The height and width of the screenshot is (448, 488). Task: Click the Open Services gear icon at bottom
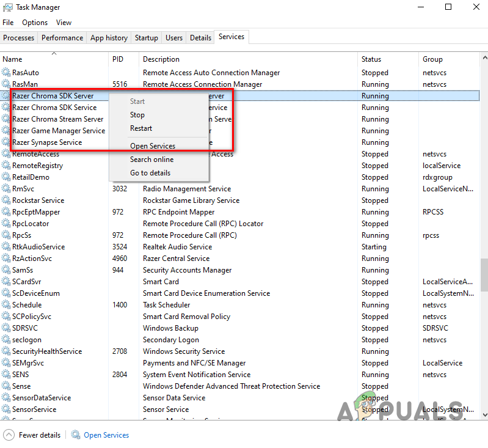[x=76, y=435]
